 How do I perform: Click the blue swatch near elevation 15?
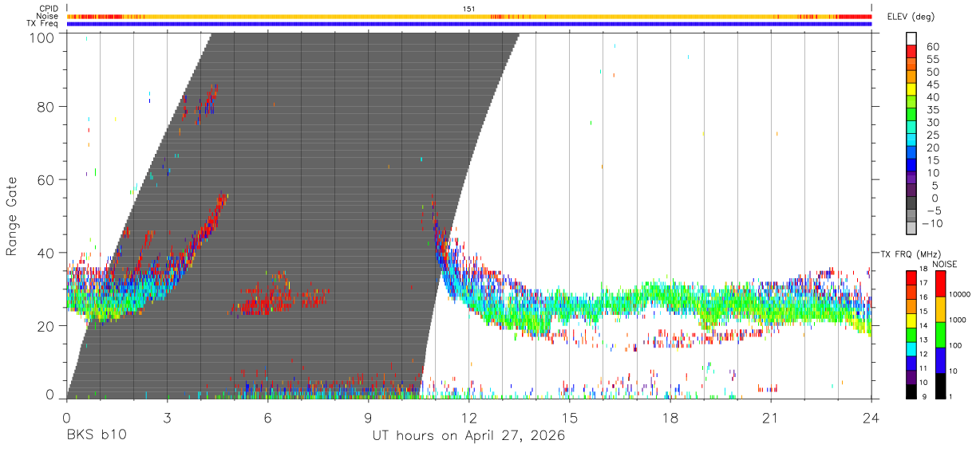pos(911,165)
